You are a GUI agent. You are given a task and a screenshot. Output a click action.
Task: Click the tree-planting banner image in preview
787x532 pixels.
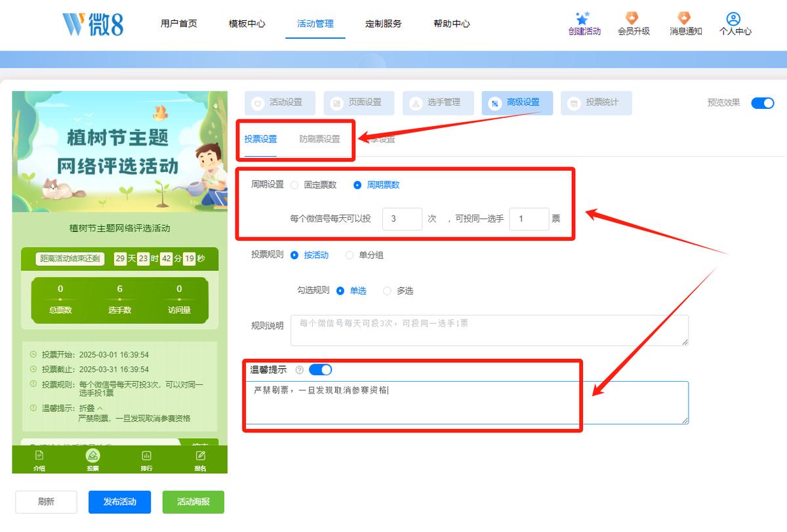tap(119, 152)
